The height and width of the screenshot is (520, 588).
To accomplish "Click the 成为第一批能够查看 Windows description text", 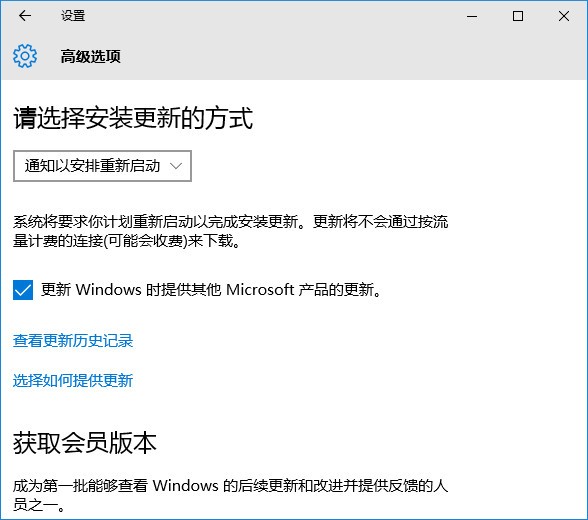I will pyautogui.click(x=231, y=495).
